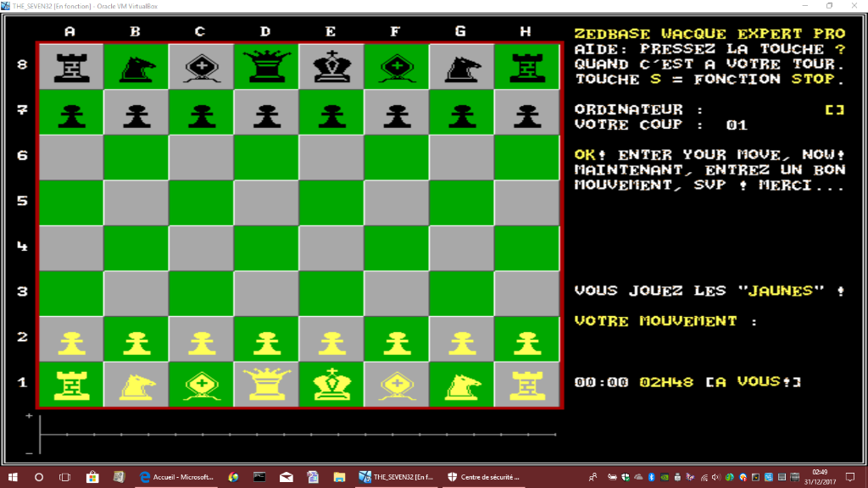Select the black rook on A8
Screen dimensions: 868x488
pyautogui.click(x=70, y=67)
